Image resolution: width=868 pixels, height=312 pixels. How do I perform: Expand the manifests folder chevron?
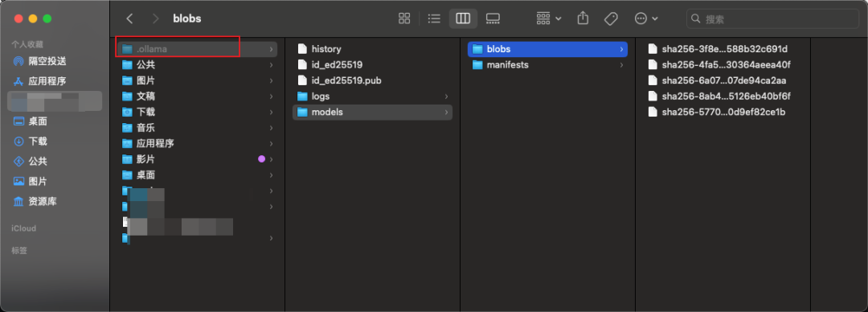pos(621,65)
